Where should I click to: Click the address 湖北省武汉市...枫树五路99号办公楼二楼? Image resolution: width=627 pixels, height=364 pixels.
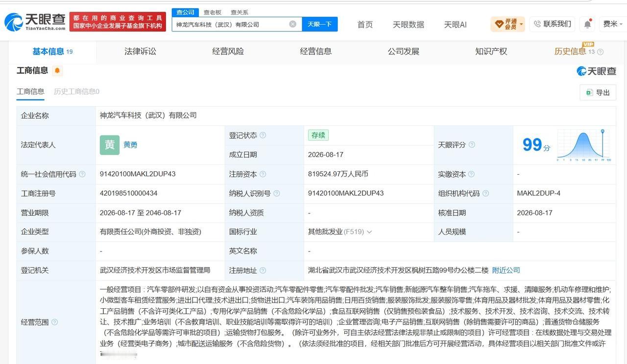tap(398, 270)
